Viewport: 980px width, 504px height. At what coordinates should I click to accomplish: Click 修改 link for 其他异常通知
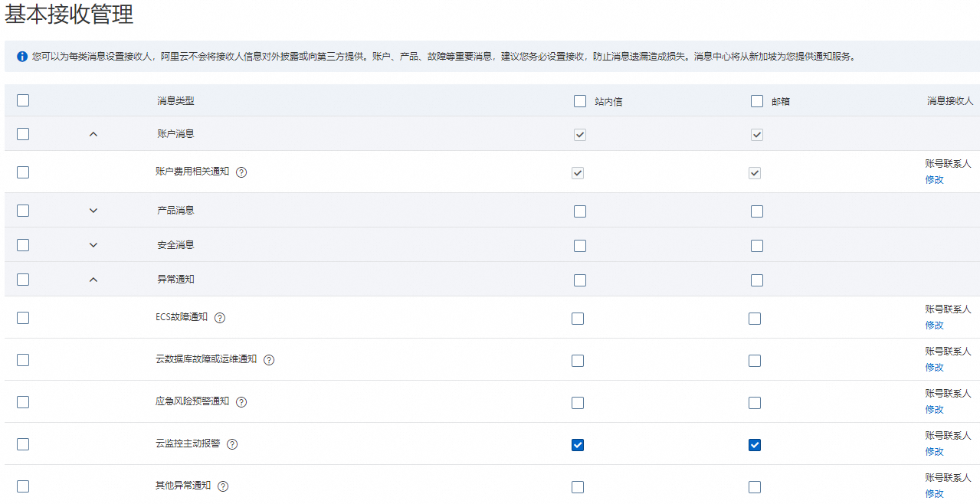pos(934,494)
